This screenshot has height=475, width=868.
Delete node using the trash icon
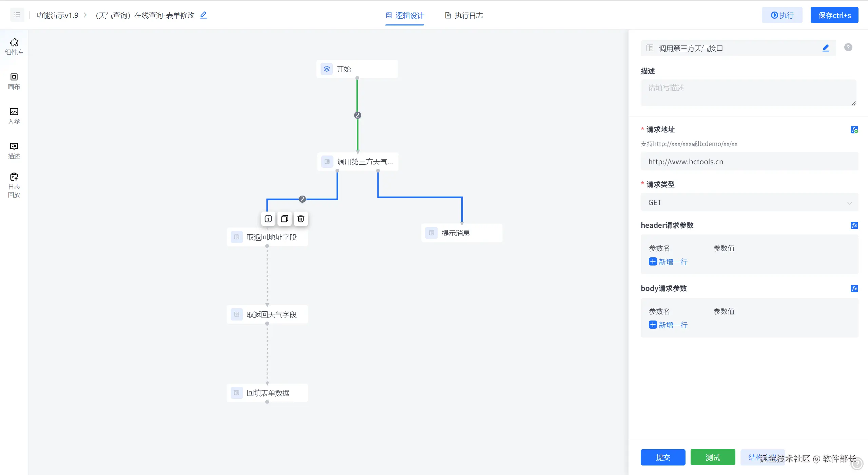301,219
